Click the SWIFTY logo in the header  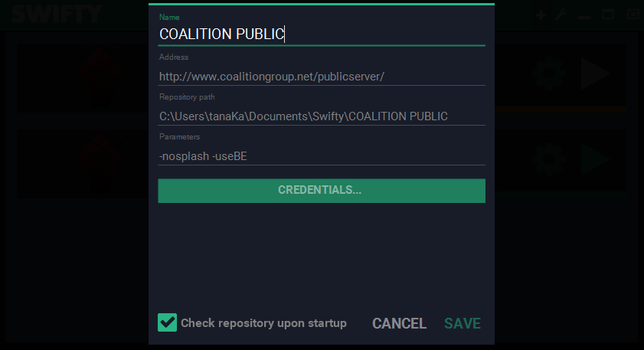click(57, 15)
